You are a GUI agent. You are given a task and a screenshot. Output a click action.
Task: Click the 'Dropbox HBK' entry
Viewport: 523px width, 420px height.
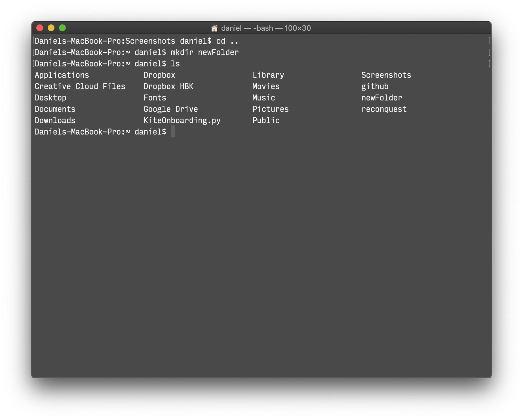click(x=168, y=87)
